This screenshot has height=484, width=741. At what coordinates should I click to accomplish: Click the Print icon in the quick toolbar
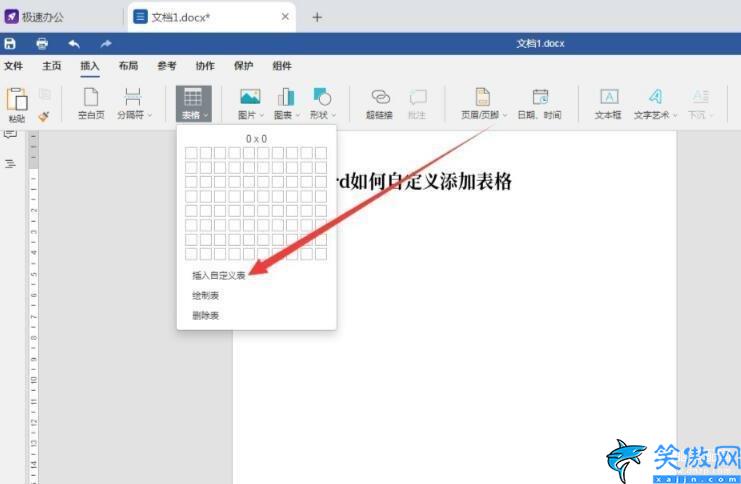tap(42, 43)
